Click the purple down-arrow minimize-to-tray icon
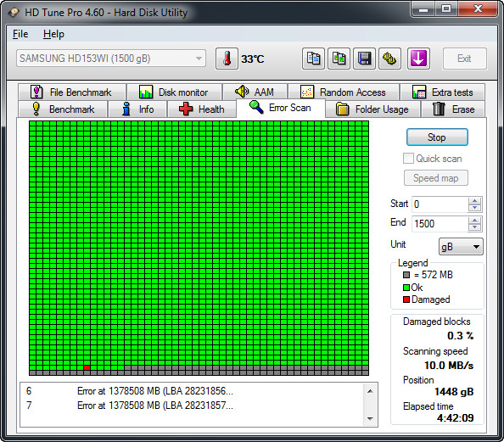504x442 pixels. pos(418,59)
